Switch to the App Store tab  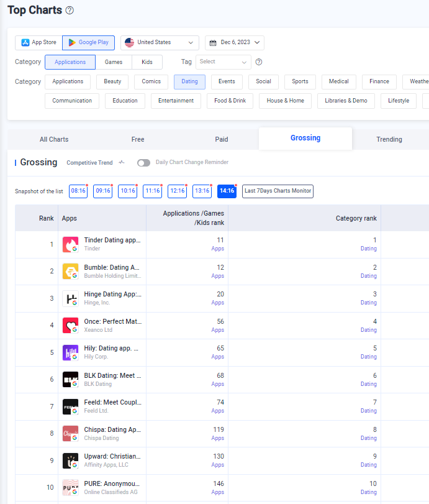point(38,42)
